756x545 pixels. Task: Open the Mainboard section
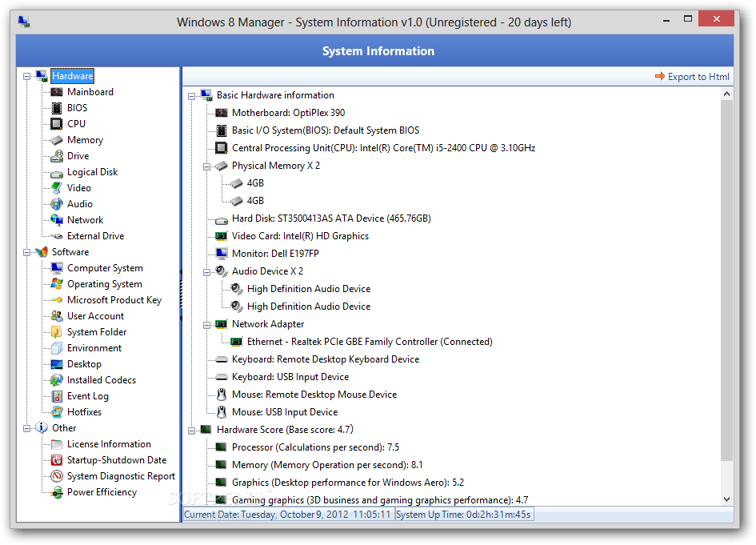pyautogui.click(x=90, y=92)
